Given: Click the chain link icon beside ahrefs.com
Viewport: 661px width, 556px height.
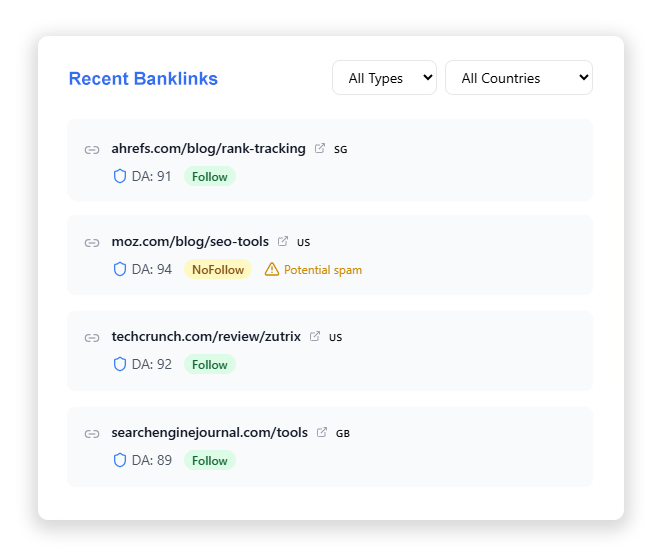Looking at the screenshot, I should pyautogui.click(x=92, y=150).
